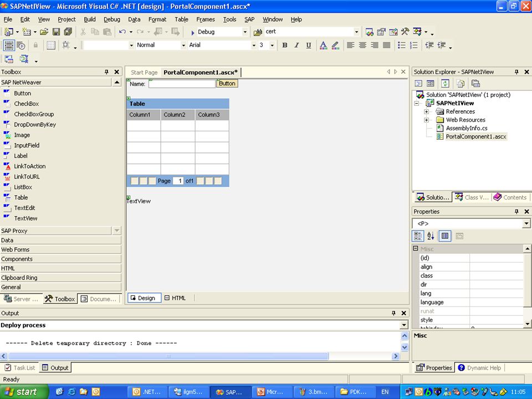Align text right
This screenshot has width=532, height=399.
point(374,45)
